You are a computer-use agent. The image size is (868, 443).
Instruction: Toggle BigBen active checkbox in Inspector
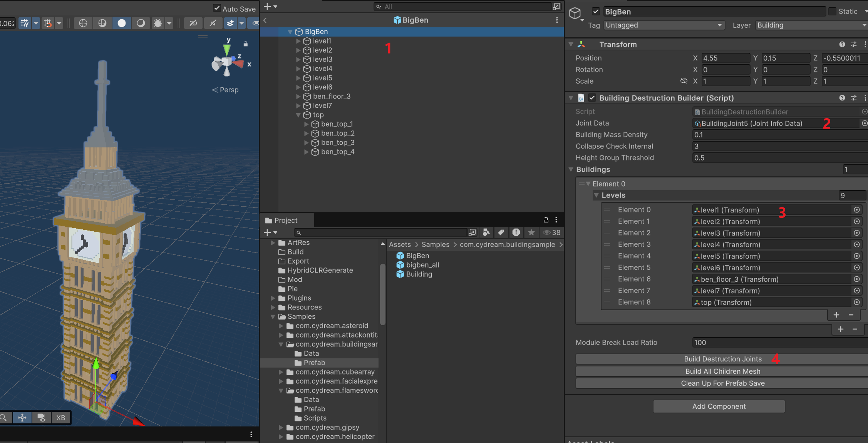(x=596, y=12)
